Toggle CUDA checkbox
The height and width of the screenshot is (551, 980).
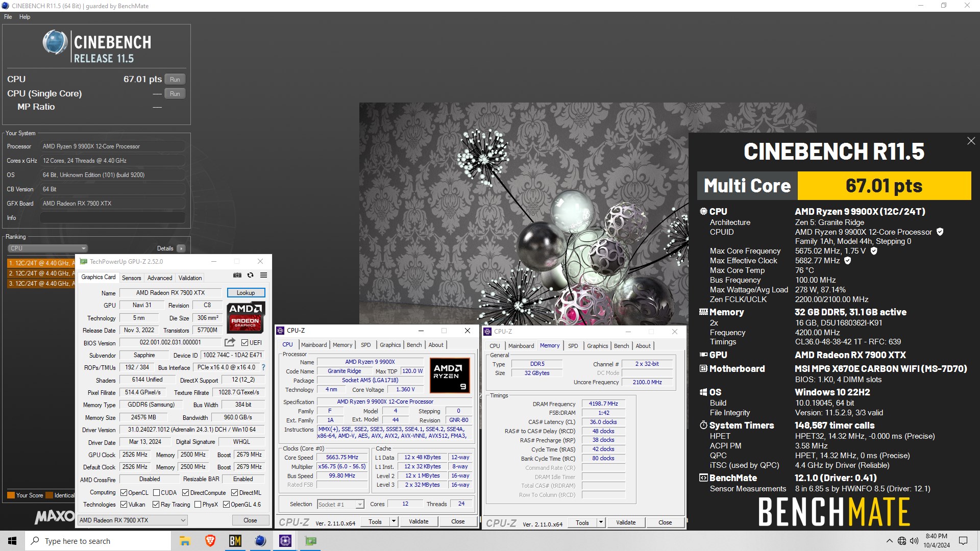156,493
